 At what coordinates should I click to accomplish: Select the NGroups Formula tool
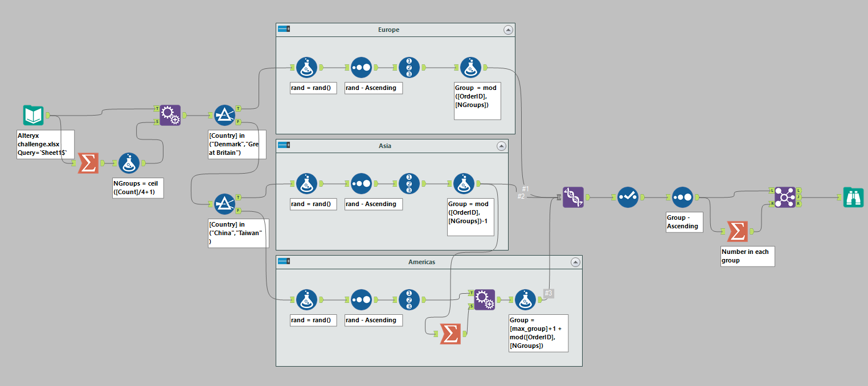click(129, 163)
